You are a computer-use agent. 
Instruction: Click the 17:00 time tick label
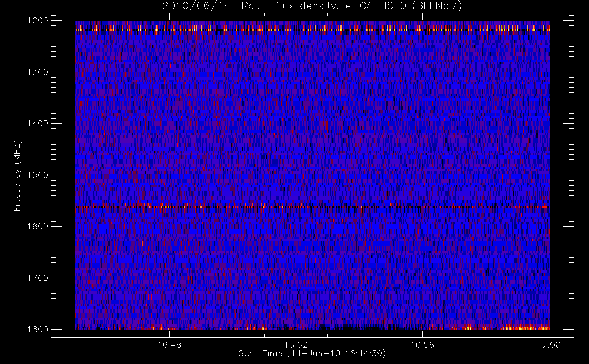coord(549,345)
